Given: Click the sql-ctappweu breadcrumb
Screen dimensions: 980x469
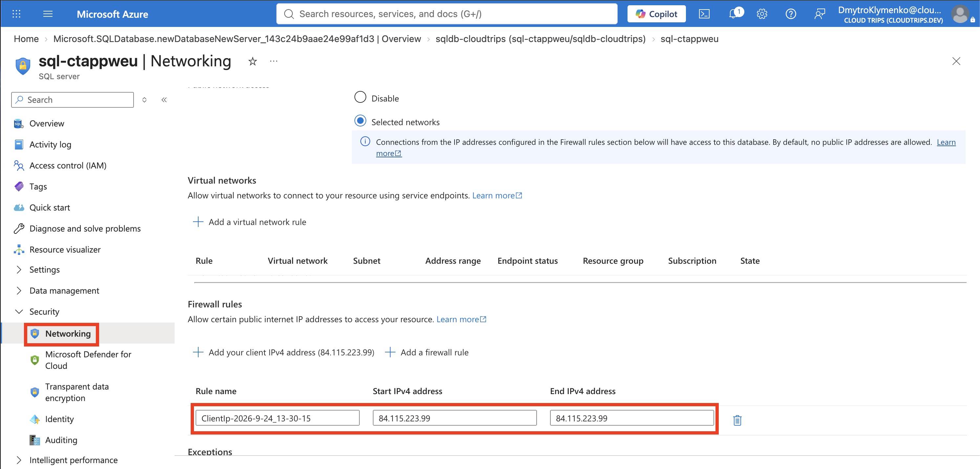Looking at the screenshot, I should coord(689,39).
